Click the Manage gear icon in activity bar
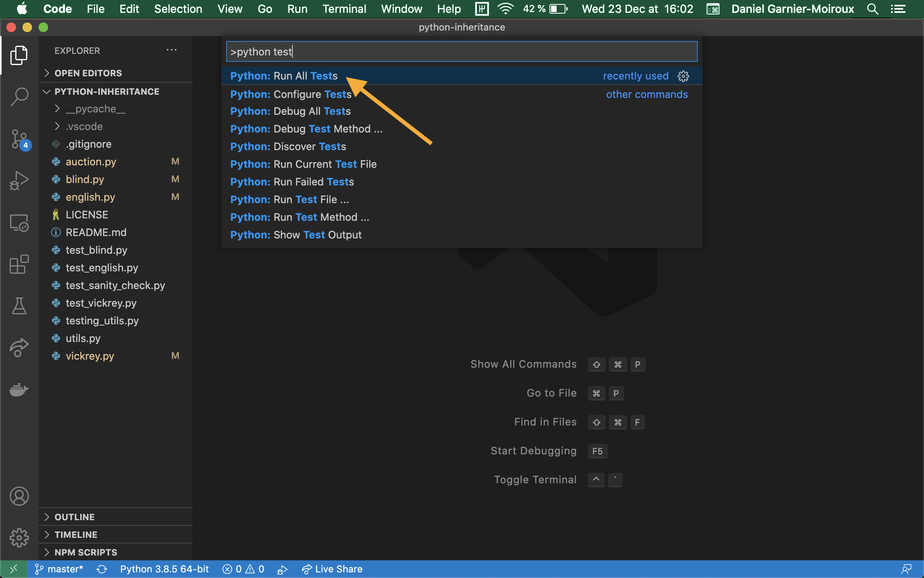924x578 pixels. 19,538
